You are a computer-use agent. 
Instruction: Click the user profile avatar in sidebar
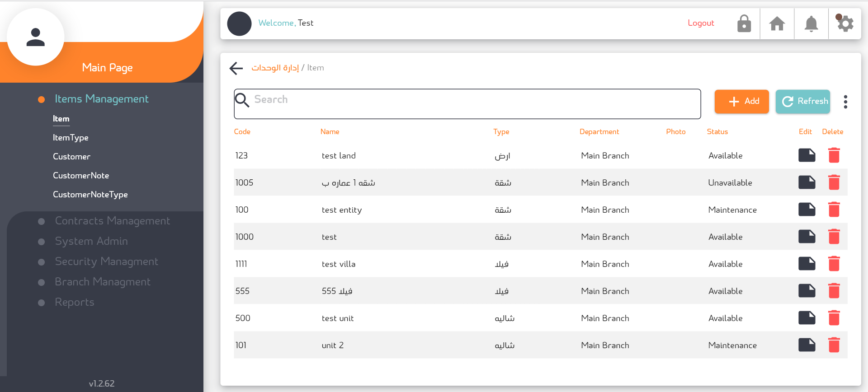pyautogui.click(x=36, y=37)
